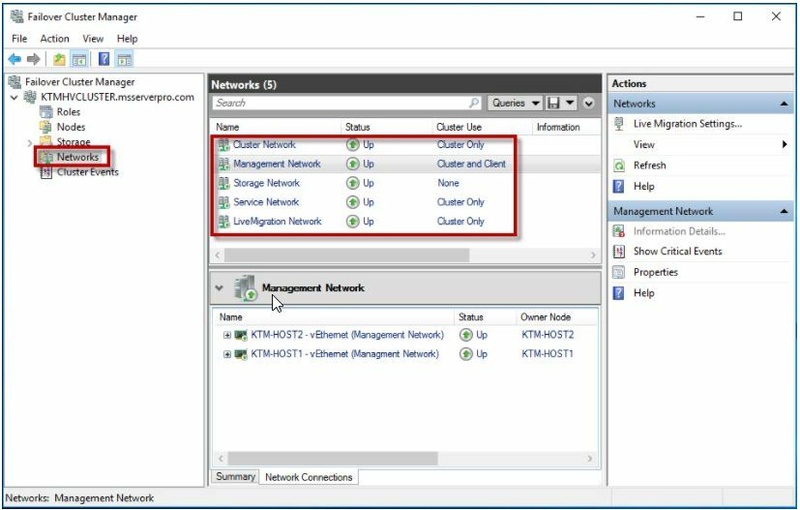Click the search magnifier icon
Image resolution: width=800 pixels, height=510 pixels.
click(x=474, y=103)
